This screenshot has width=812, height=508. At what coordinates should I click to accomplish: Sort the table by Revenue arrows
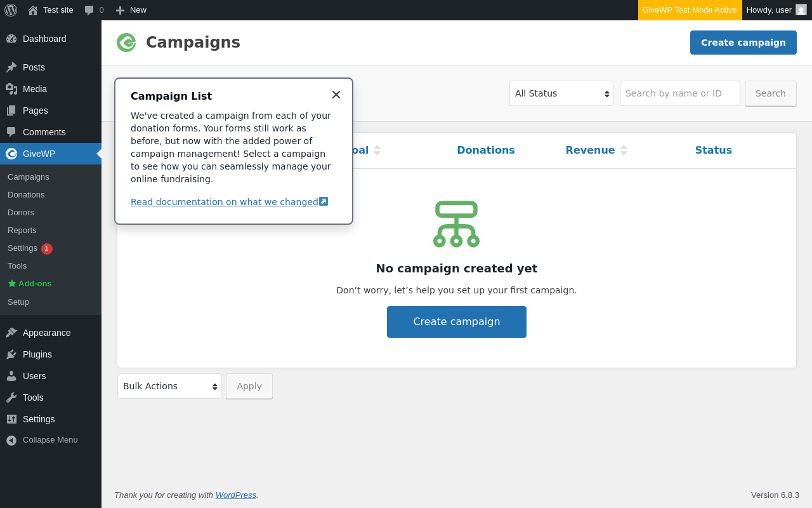[624, 150]
